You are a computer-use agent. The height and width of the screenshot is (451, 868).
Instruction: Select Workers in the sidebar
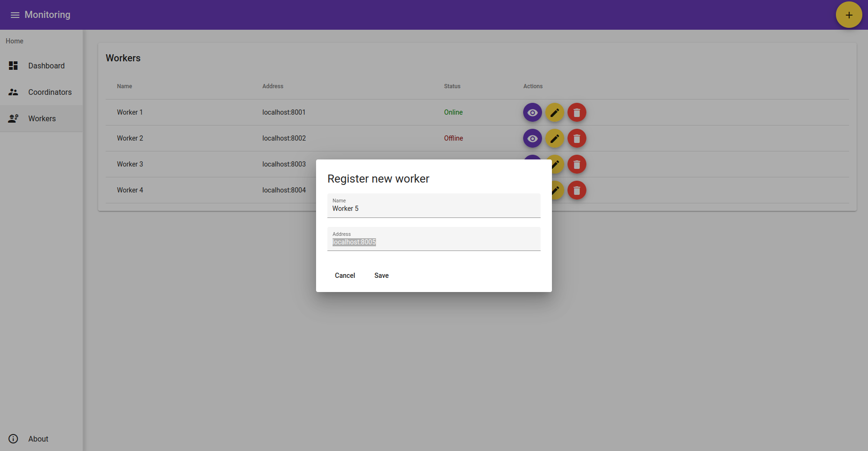click(42, 118)
